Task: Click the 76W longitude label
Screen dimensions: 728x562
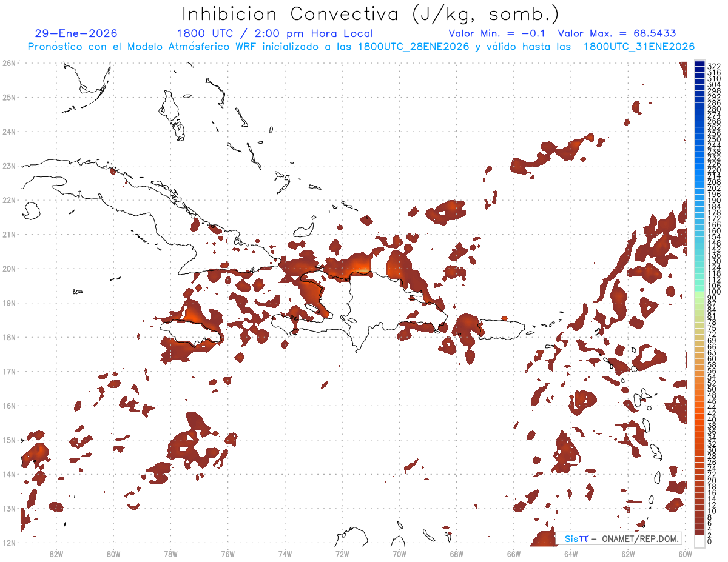Action: point(227,554)
